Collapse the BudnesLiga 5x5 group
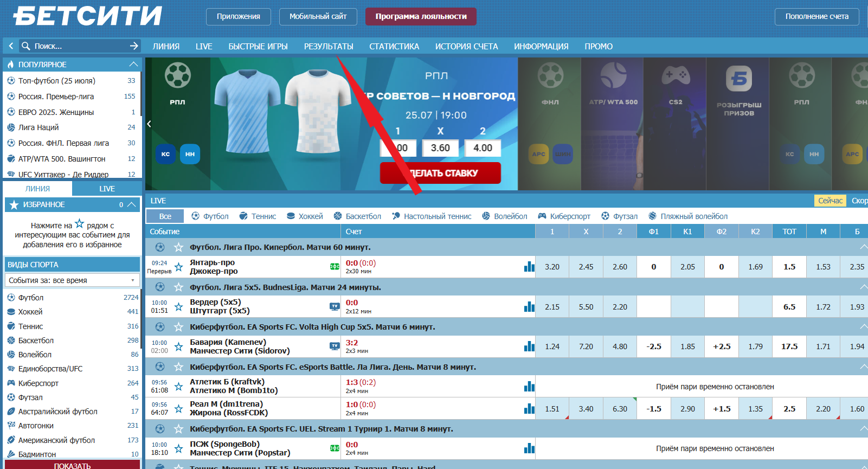 point(863,287)
